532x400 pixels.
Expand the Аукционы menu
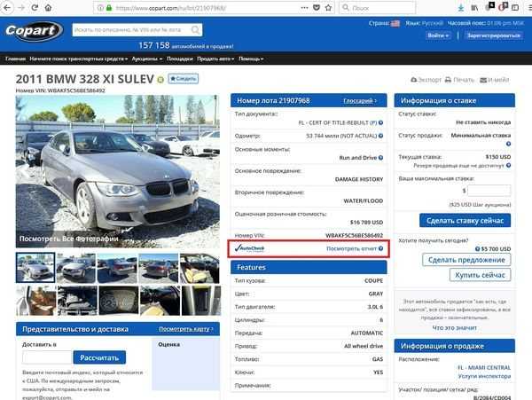(147, 59)
